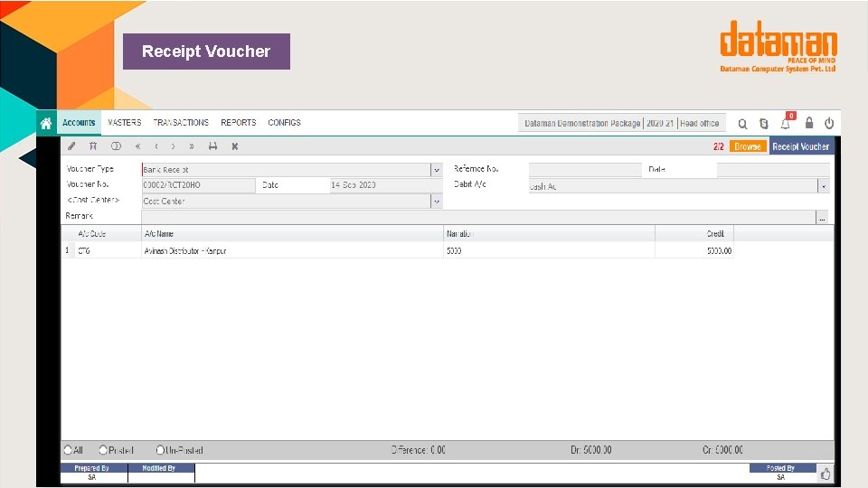Open the CONFIGS menu
Screen dimensions: 868x488
[285, 122]
